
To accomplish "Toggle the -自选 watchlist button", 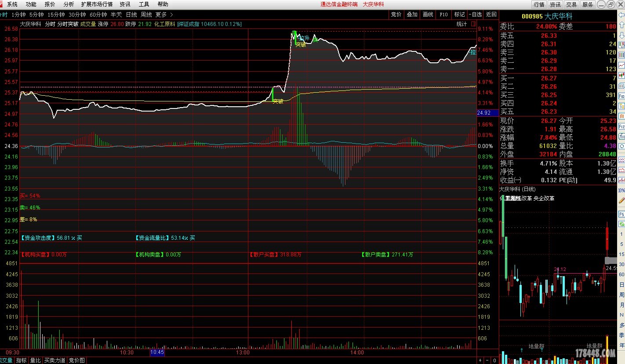I will (x=475, y=14).
